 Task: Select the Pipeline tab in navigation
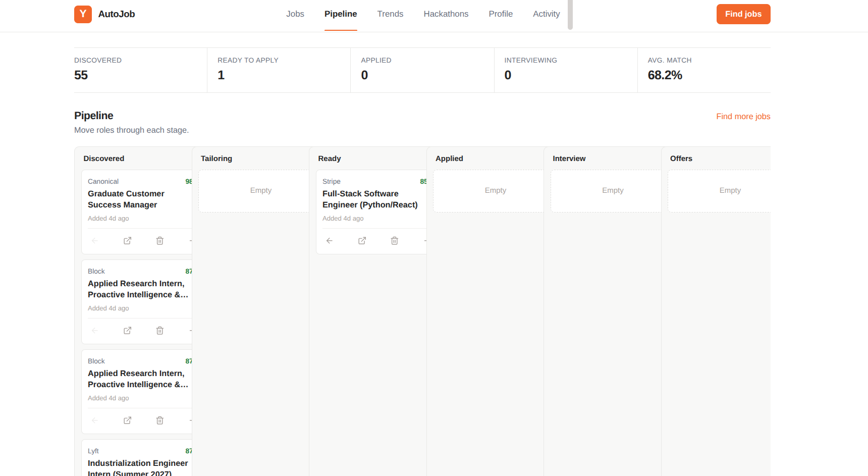pos(341,14)
